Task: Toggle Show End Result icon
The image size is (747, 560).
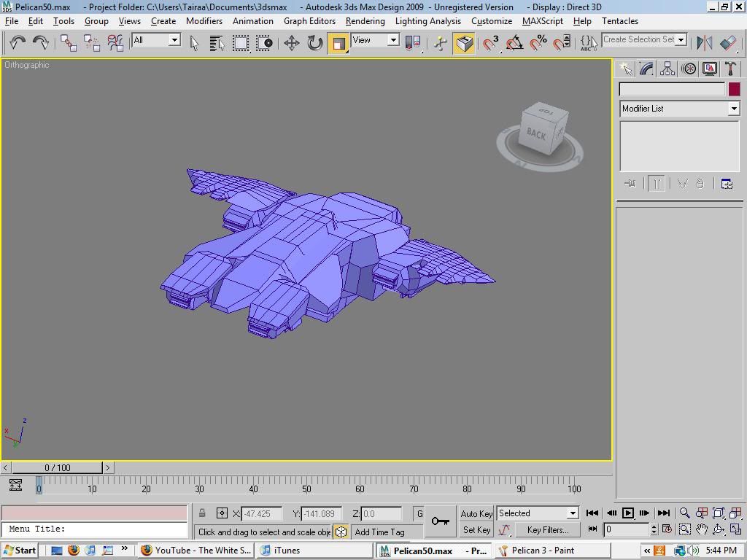Action: 656,183
